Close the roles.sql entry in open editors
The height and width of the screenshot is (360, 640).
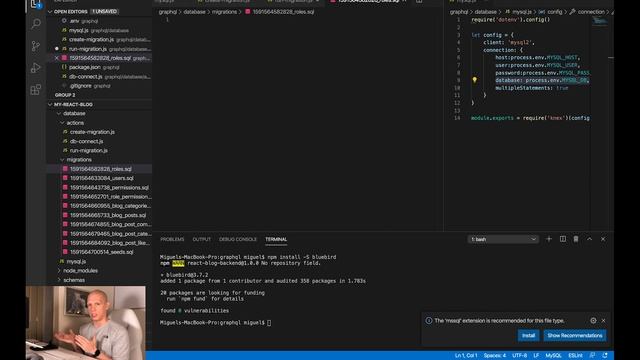click(x=57, y=58)
